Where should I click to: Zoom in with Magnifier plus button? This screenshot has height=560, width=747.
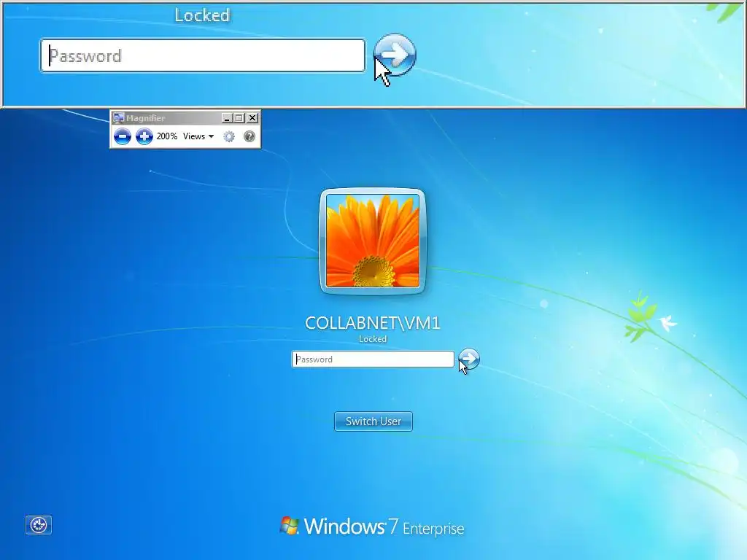point(144,136)
